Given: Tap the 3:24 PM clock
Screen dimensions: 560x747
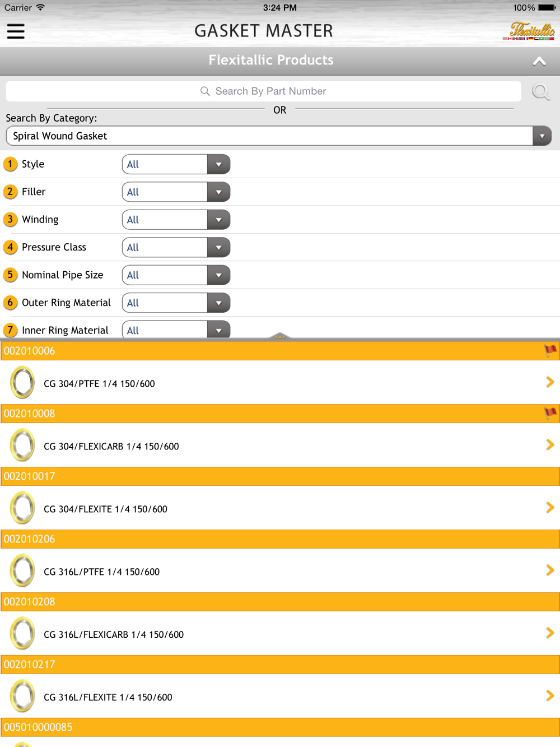Looking at the screenshot, I should (280, 8).
